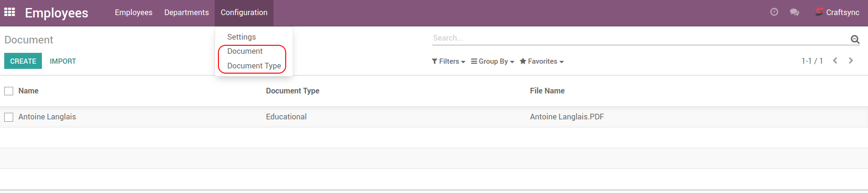The width and height of the screenshot is (868, 193).
Task: Sort by the File Name column header
Action: pos(547,91)
